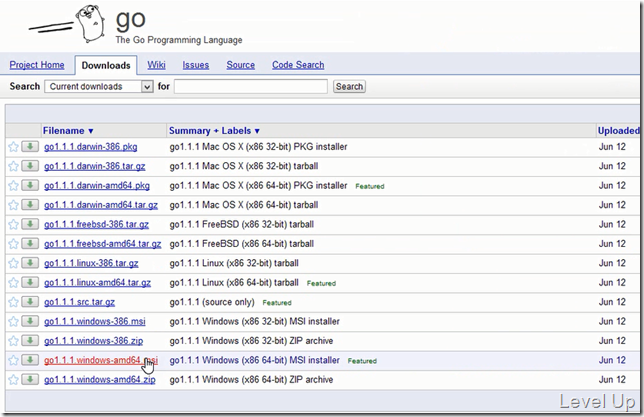Click download arrow icon for go1.1.1.darwin-386.tar.gz
The height and width of the screenshot is (417, 644).
pos(30,166)
